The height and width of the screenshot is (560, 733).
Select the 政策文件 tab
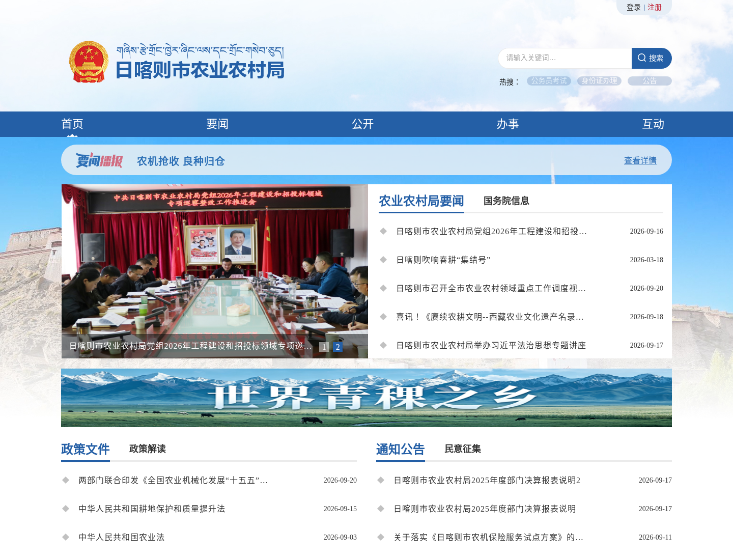(86, 450)
